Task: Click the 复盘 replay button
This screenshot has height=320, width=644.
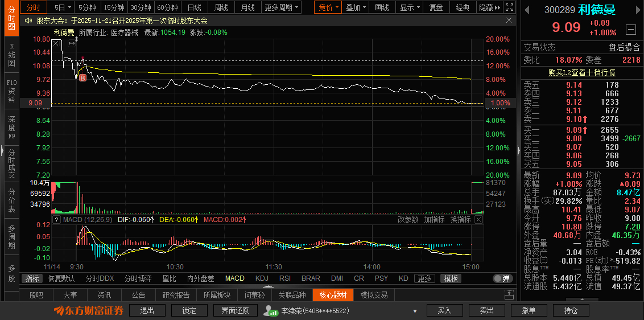Action: point(436,7)
